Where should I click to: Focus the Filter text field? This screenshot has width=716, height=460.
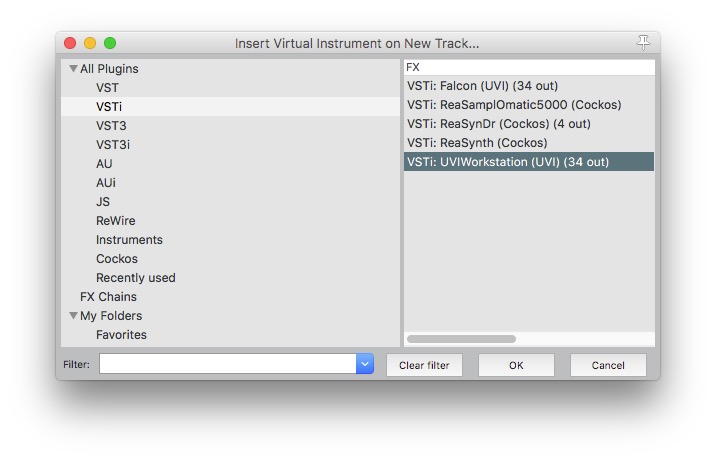(x=227, y=364)
